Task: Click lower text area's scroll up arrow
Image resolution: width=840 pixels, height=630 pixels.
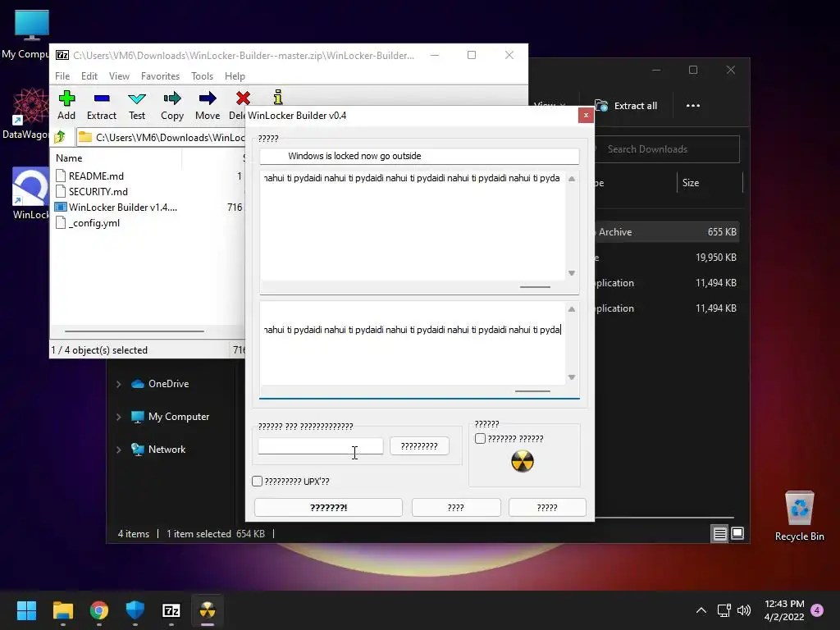Action: point(572,309)
